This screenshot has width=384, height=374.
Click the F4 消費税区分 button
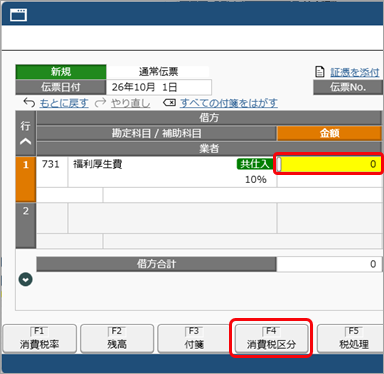[x=271, y=338]
